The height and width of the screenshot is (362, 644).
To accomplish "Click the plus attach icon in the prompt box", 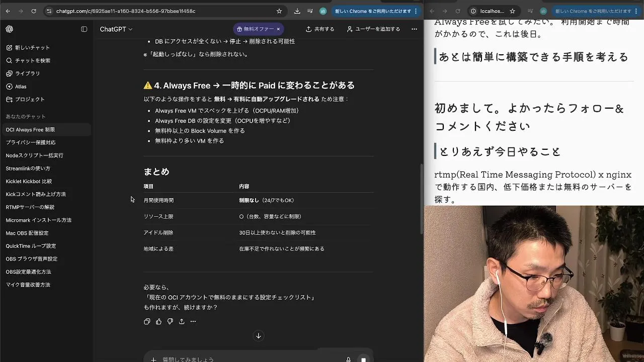I will tap(153, 359).
